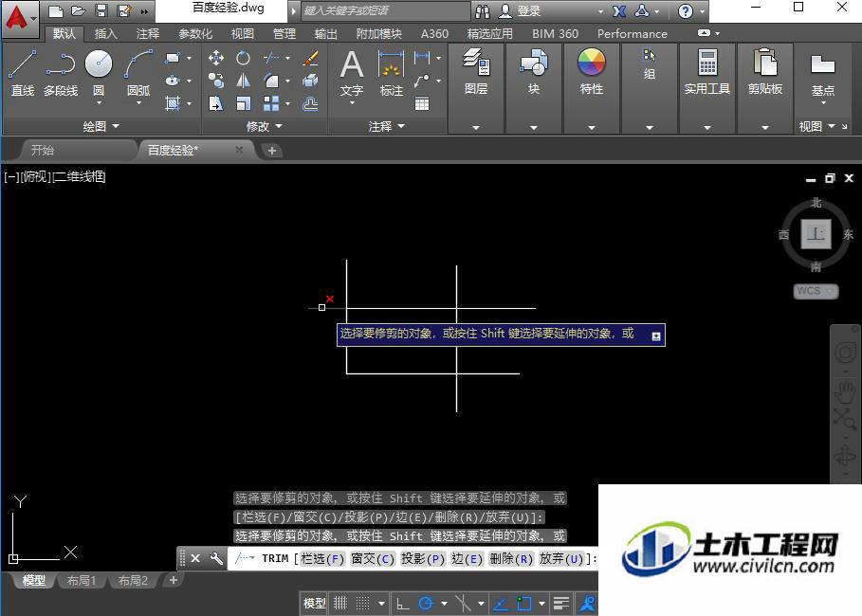Switch to the 注释 ribbon tab
Image resolution: width=862 pixels, height=616 pixels.
(x=148, y=33)
